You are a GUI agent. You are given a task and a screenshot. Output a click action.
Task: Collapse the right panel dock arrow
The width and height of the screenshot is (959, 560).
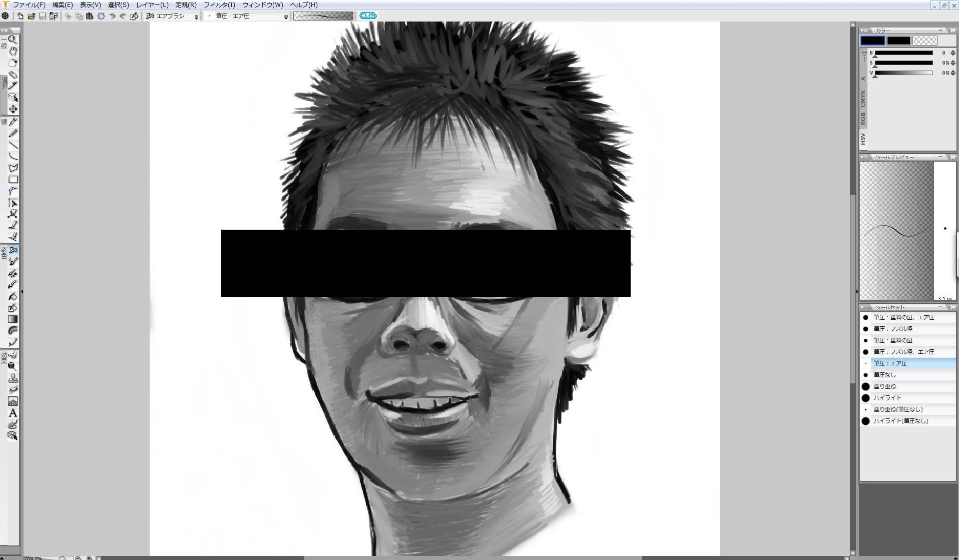click(x=857, y=291)
